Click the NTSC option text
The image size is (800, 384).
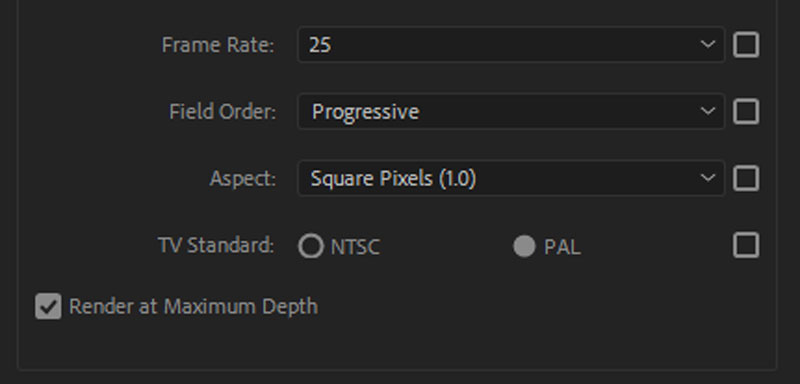pos(355,247)
